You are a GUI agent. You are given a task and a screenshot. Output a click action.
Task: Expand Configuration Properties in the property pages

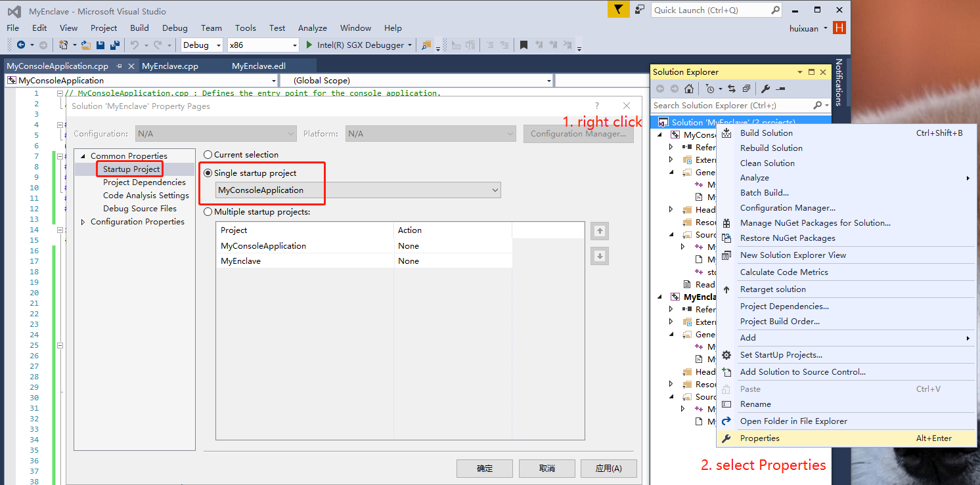[83, 221]
